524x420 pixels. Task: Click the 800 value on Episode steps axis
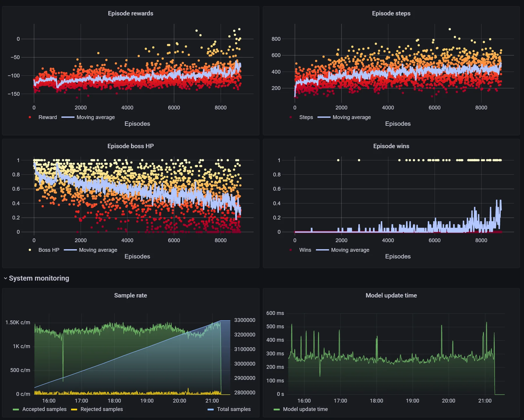(276, 39)
